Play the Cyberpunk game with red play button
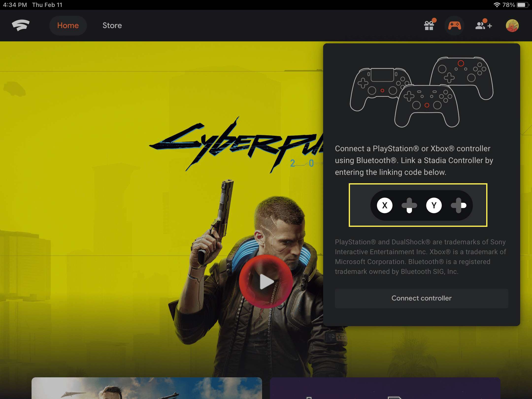Screen dimensions: 532x399 pyautogui.click(x=266, y=282)
